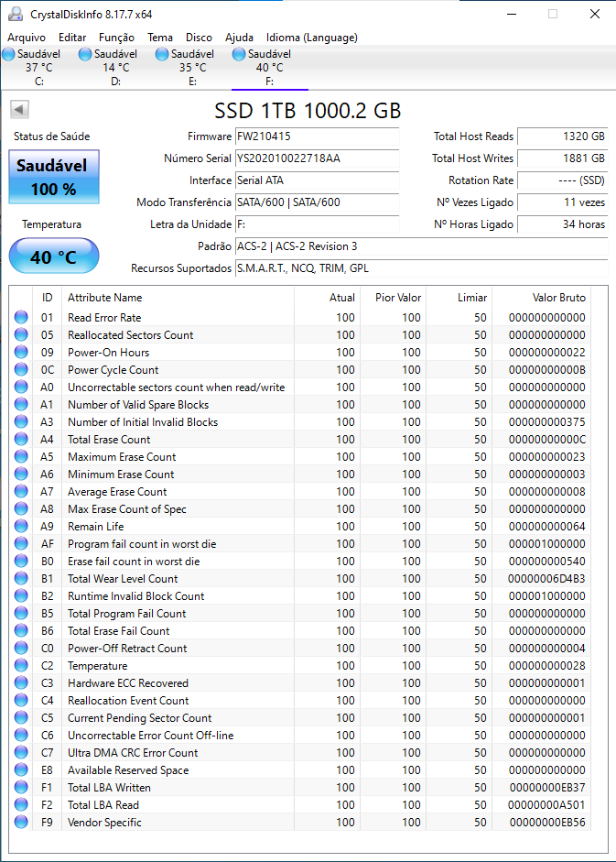Open the Ajuda menu
The height and width of the screenshot is (862, 616).
click(x=239, y=38)
